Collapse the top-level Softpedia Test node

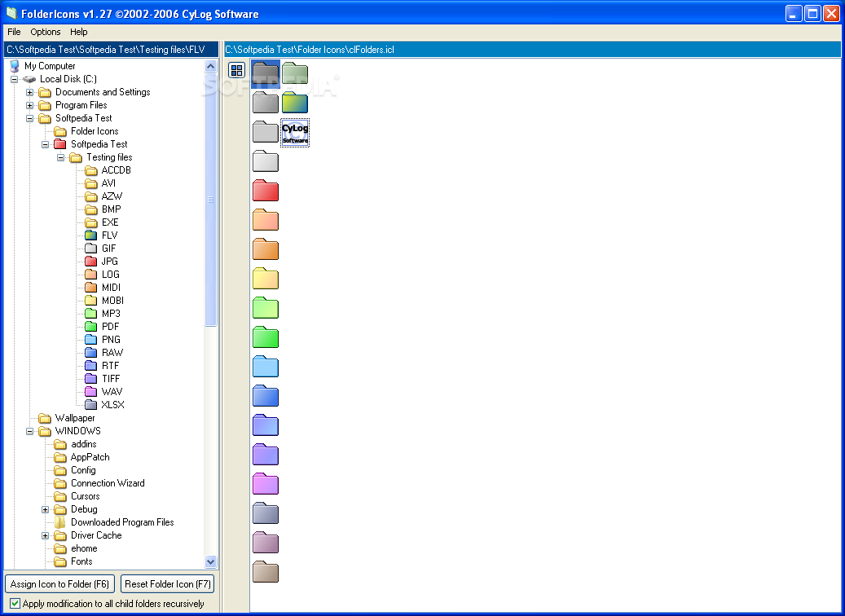(x=30, y=118)
